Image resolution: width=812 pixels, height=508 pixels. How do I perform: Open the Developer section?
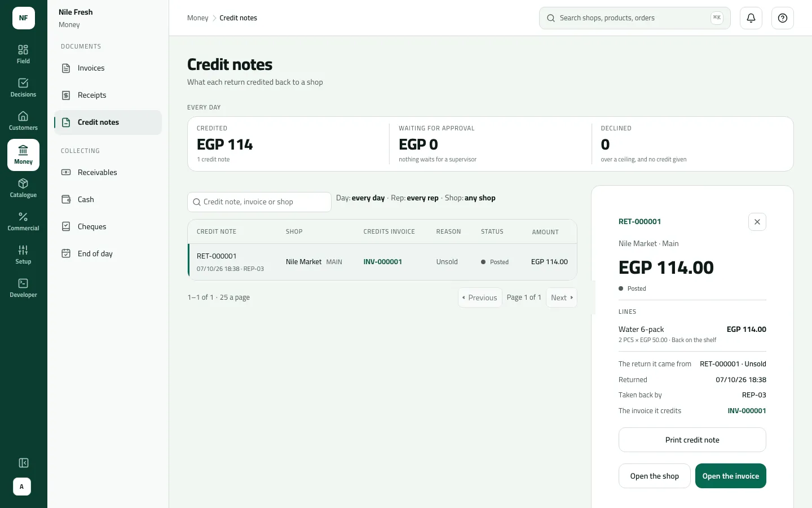(23, 288)
